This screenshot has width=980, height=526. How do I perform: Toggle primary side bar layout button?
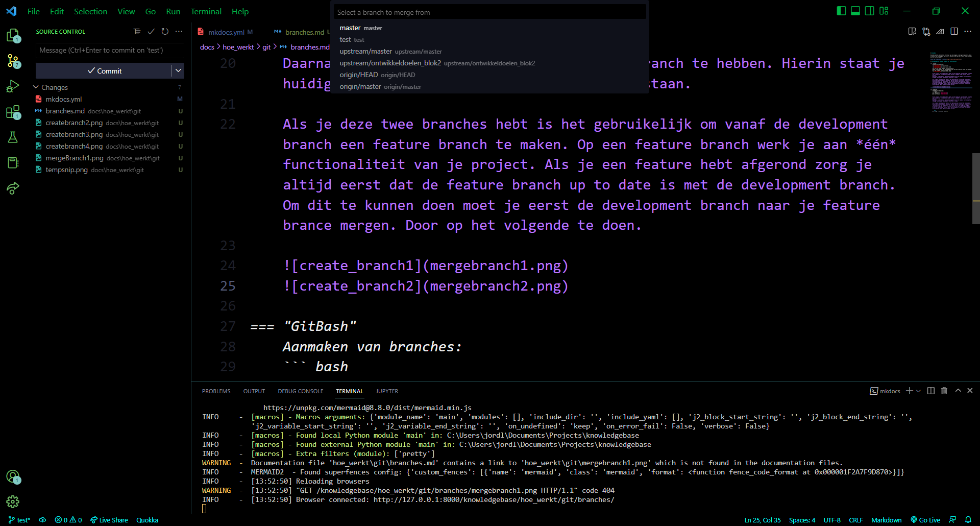click(x=841, y=11)
